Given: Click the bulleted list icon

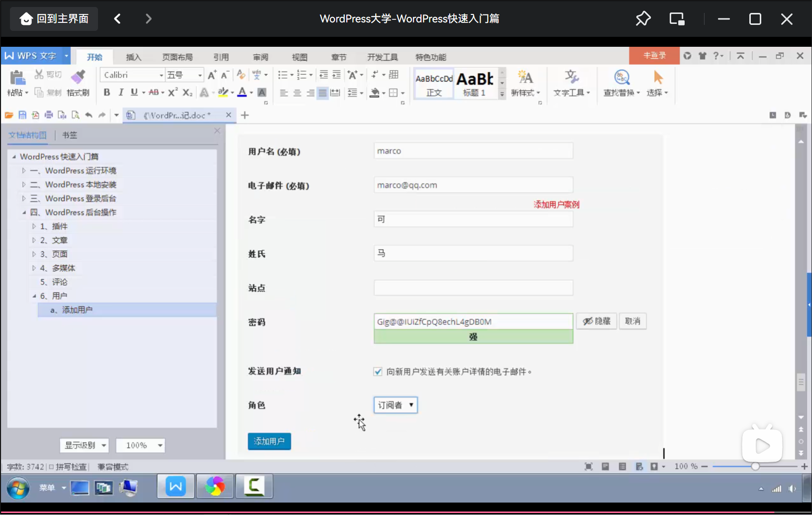Looking at the screenshot, I should [283, 75].
